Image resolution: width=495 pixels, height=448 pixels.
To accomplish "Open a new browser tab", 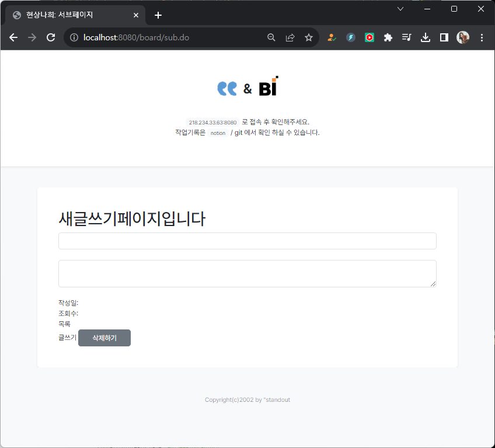I will tap(158, 15).
